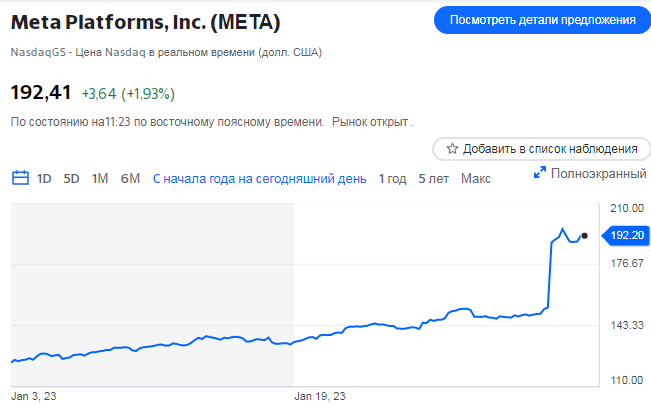The image size is (651, 406).
Task: Choose the 1 год range
Action: (x=392, y=179)
